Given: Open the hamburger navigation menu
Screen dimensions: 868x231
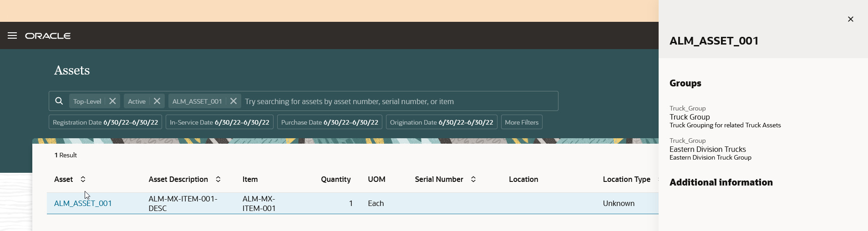Looking at the screenshot, I should [x=12, y=35].
